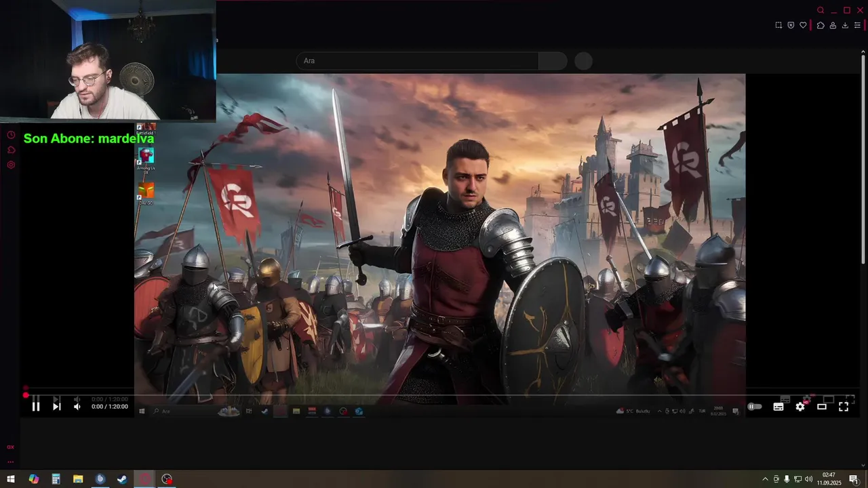Open the clock showing 02:47
868x488 pixels.
click(x=829, y=479)
